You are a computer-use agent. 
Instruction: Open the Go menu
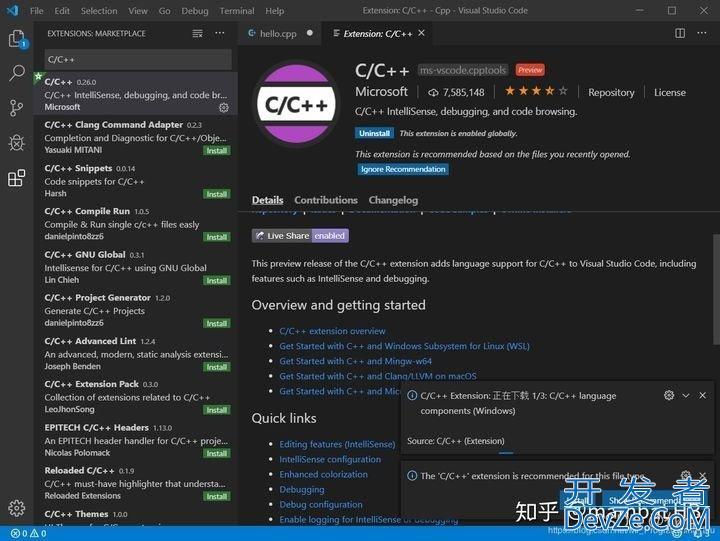pyautogui.click(x=164, y=11)
